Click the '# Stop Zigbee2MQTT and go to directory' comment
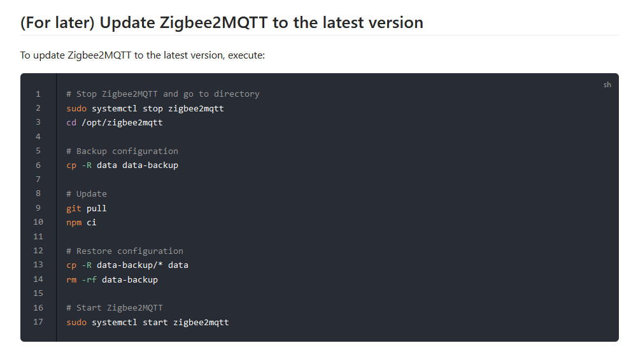 163,94
